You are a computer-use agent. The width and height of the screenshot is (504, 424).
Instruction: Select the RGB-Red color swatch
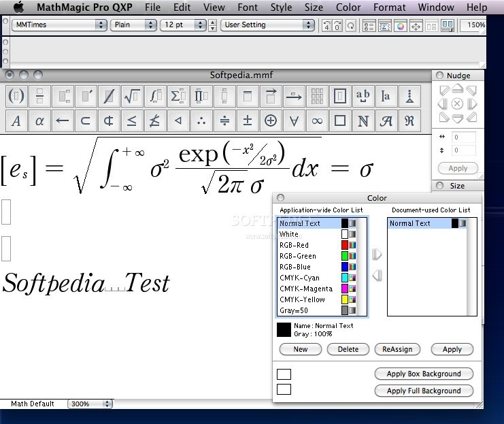[345, 245]
